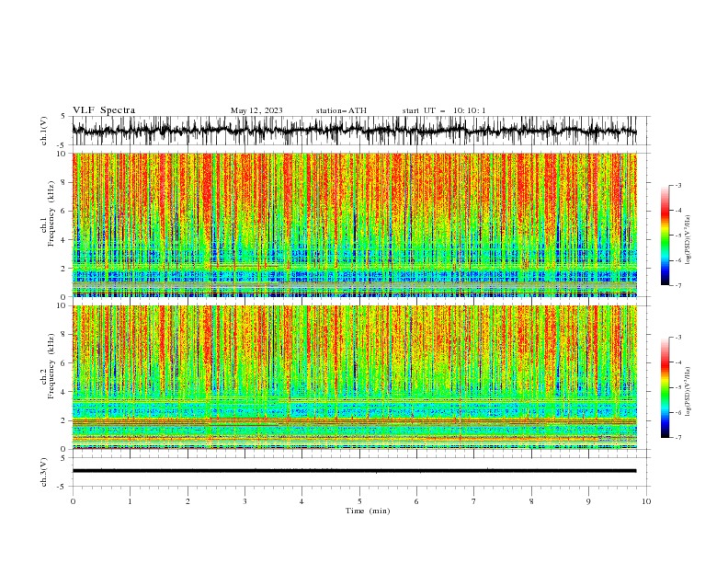Click inside the ch.1 spectrogram panel
728x563 pixels.
click(x=355, y=224)
